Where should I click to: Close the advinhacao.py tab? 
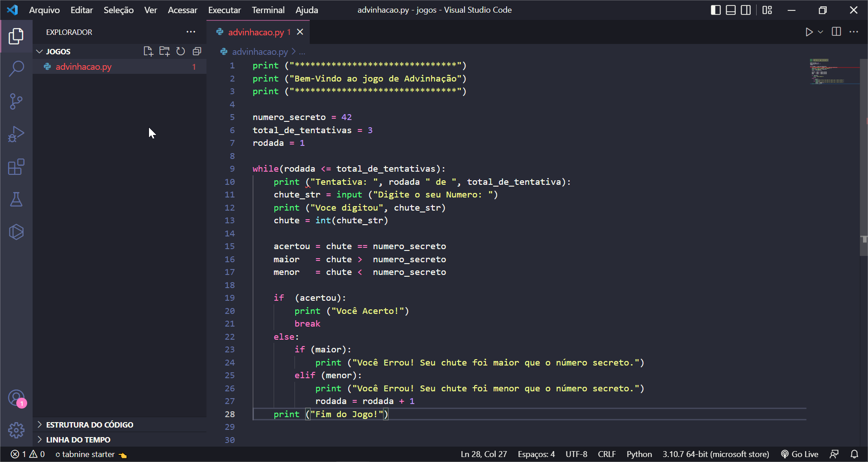point(300,32)
